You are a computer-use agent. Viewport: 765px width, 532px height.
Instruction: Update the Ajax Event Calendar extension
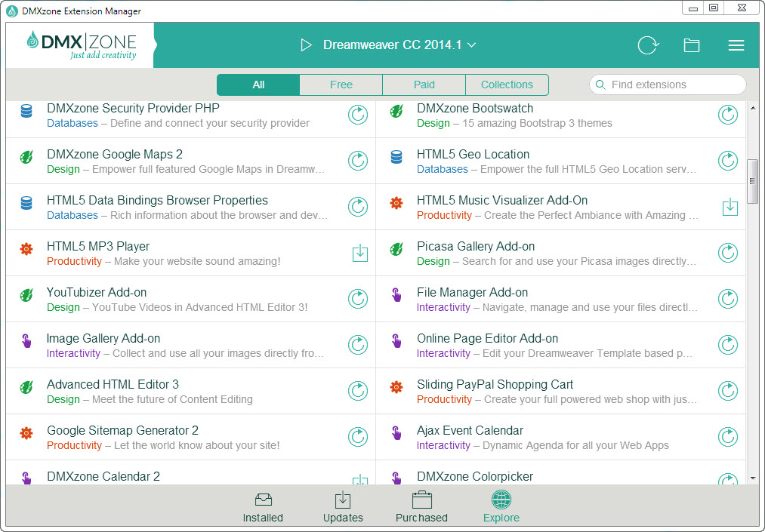(x=728, y=437)
